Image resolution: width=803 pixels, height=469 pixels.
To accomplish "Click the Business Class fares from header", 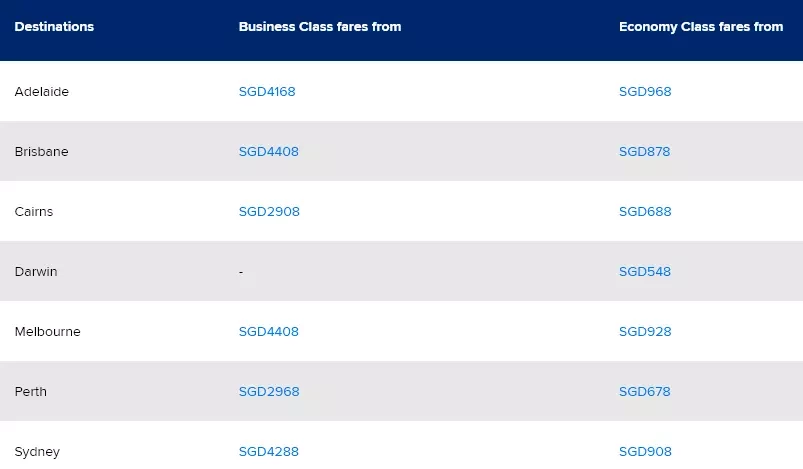I will point(320,27).
